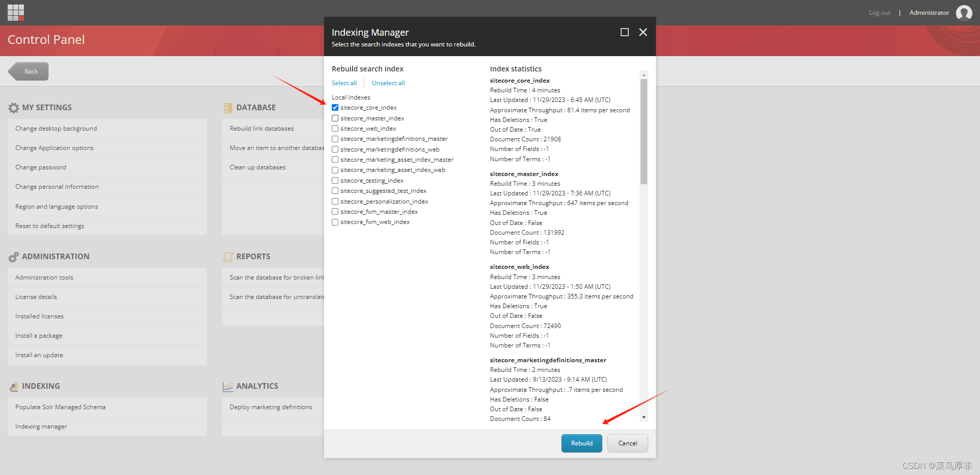The width and height of the screenshot is (980, 475).
Task: Check the sitecore_web_index checkbox
Action: pos(335,129)
